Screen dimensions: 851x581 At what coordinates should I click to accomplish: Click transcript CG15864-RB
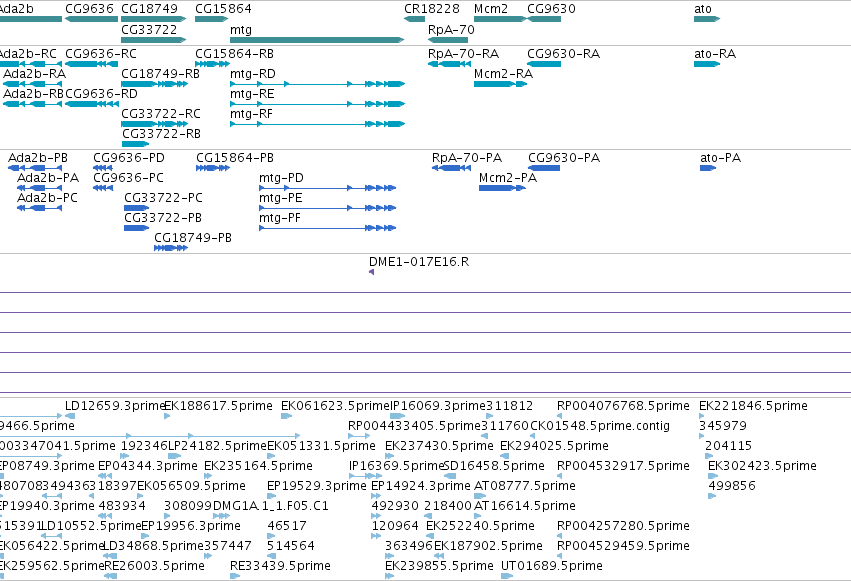pos(212,64)
